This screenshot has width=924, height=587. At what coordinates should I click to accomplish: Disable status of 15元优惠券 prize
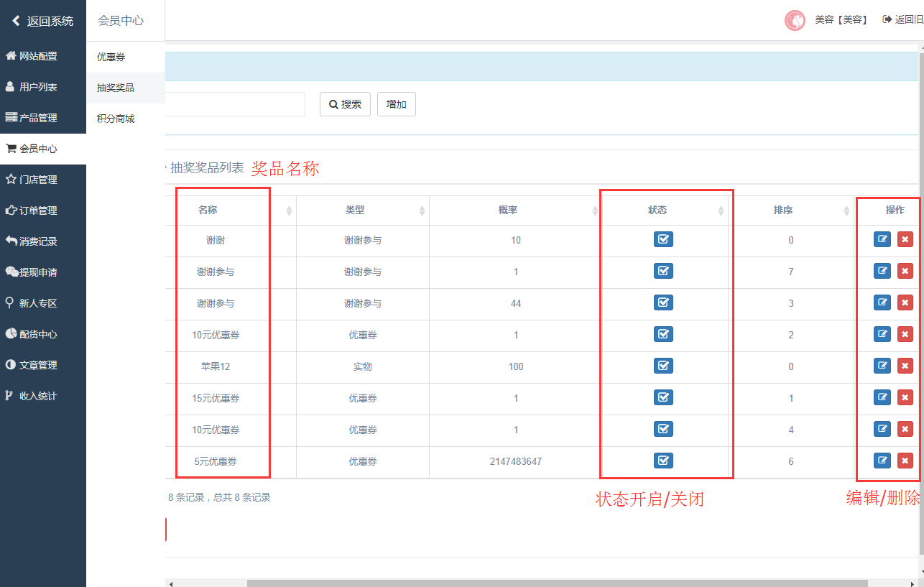coord(663,397)
